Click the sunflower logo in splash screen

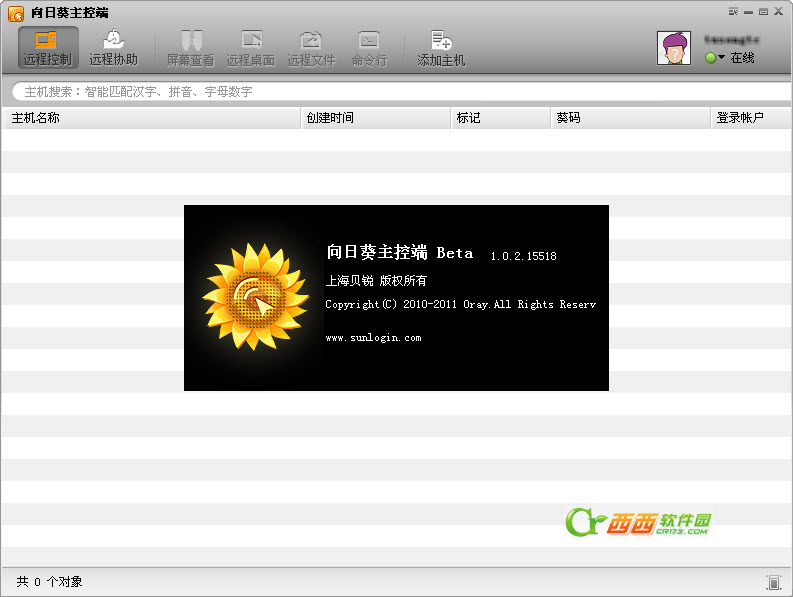pos(256,297)
